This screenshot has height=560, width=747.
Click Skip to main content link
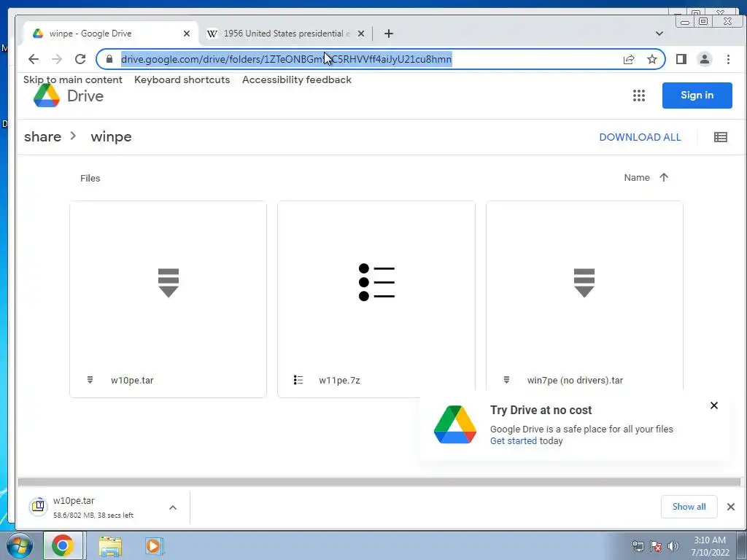[x=73, y=79]
